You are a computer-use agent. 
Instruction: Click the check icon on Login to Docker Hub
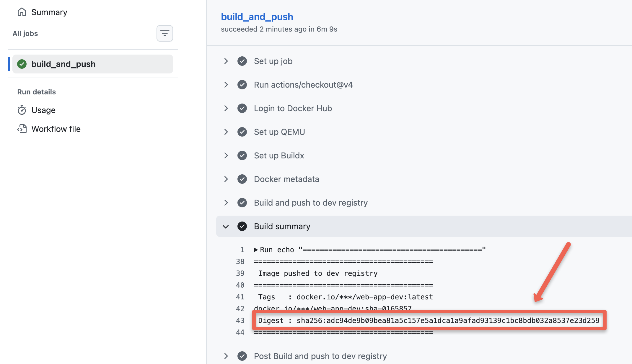242,108
